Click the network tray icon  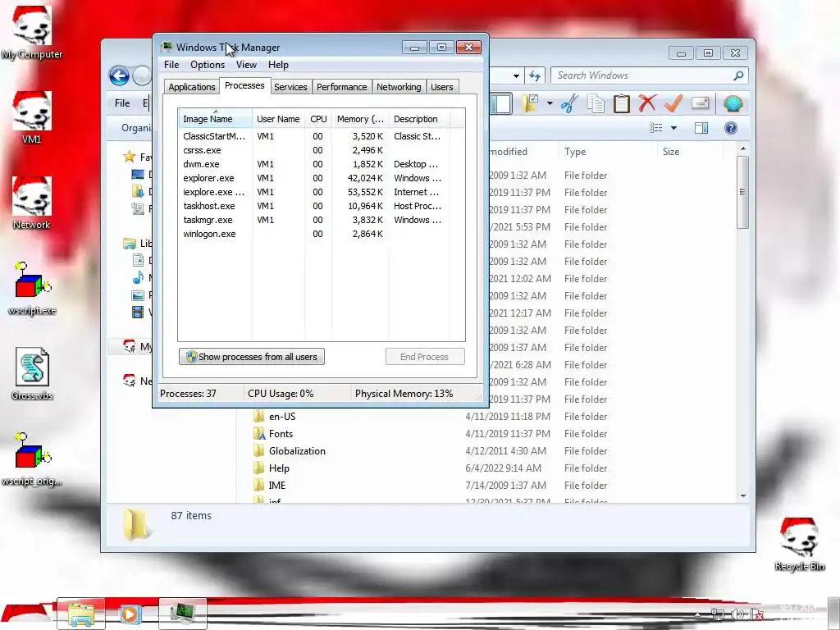pyautogui.click(x=717, y=614)
